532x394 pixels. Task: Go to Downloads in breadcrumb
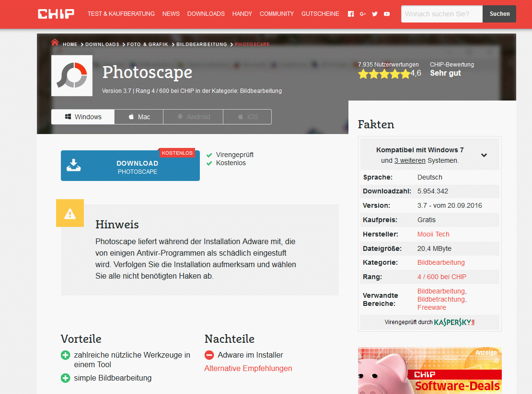pyautogui.click(x=102, y=45)
